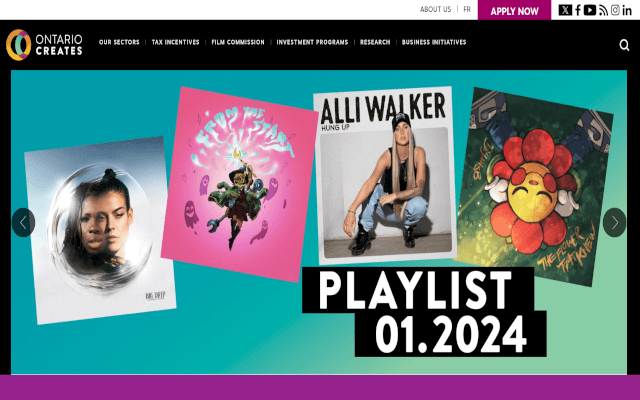Open the Business Initiatives menu
Image resolution: width=640 pixels, height=400 pixels.
[434, 42]
